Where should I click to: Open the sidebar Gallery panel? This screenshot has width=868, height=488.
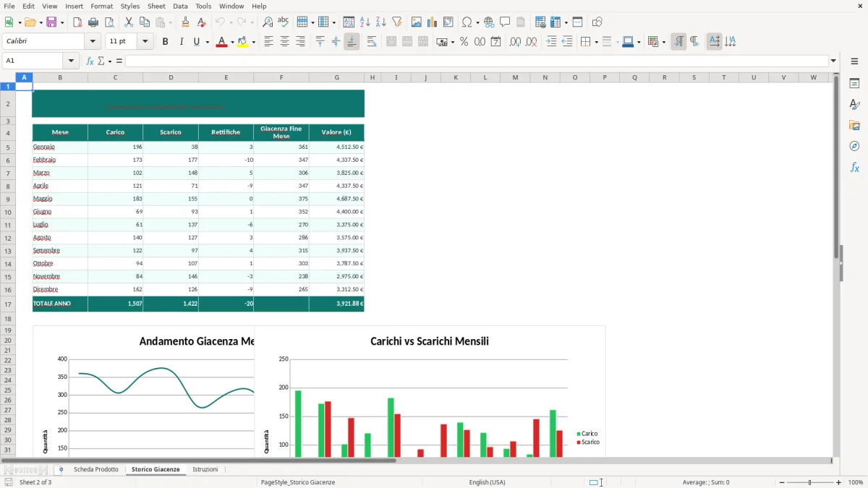854,126
